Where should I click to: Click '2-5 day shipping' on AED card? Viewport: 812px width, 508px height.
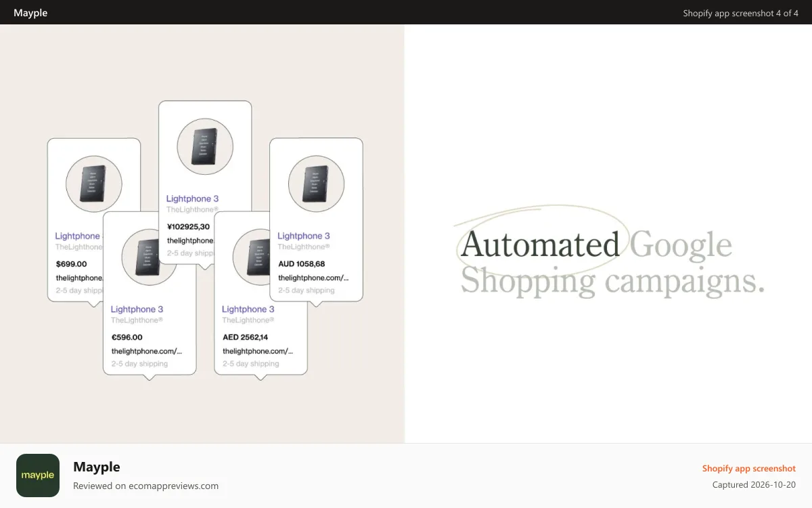point(251,364)
